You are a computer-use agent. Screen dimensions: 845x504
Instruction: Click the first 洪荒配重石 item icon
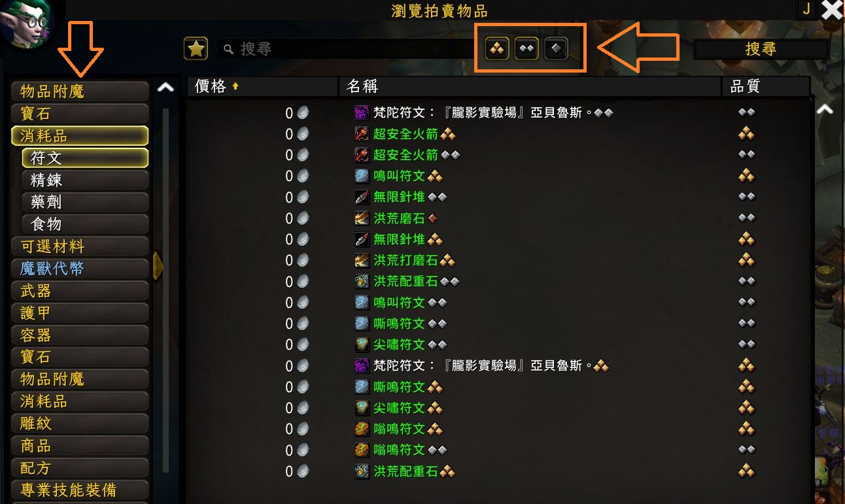(362, 282)
